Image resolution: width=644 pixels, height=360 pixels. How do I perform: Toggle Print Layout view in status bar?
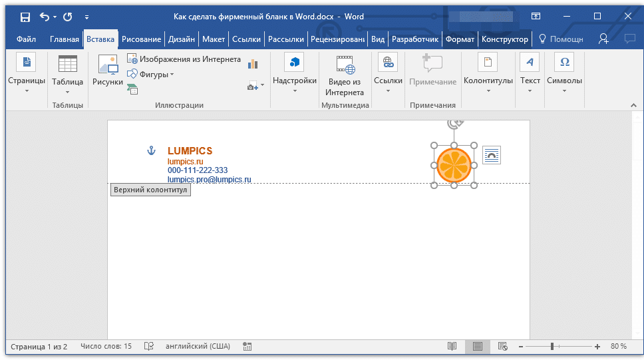coord(477,347)
